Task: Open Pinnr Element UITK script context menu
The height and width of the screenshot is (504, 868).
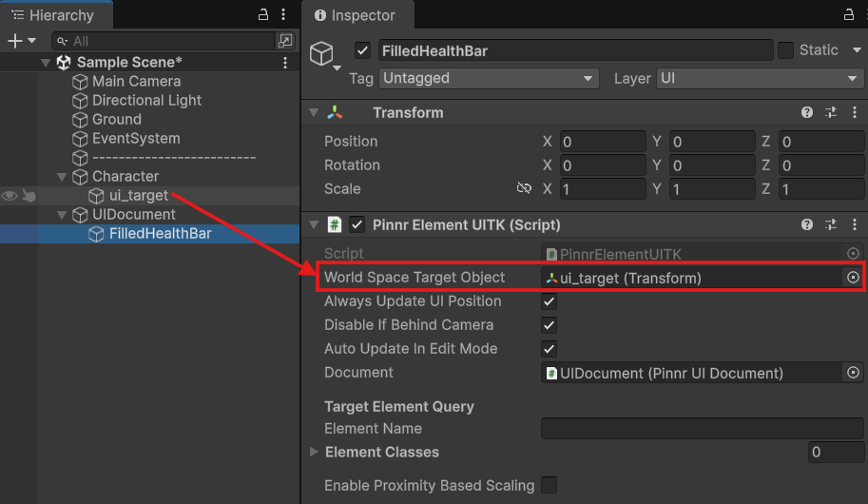Action: (x=853, y=225)
